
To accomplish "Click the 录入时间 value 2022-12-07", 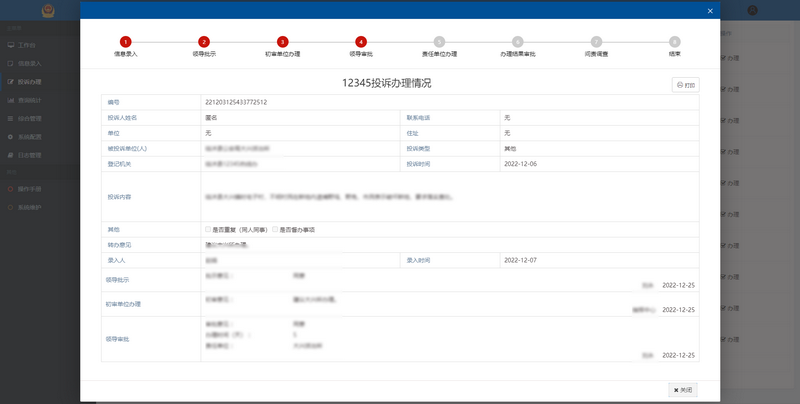I will (520, 260).
